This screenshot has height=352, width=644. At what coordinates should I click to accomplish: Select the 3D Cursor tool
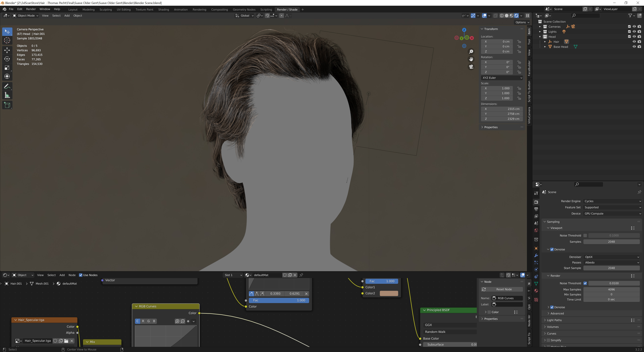point(7,40)
